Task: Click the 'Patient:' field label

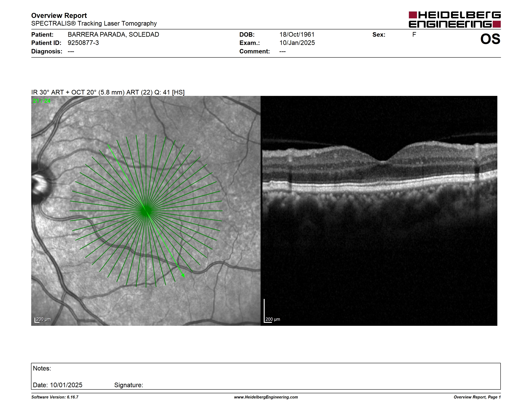Action: pyautogui.click(x=42, y=35)
